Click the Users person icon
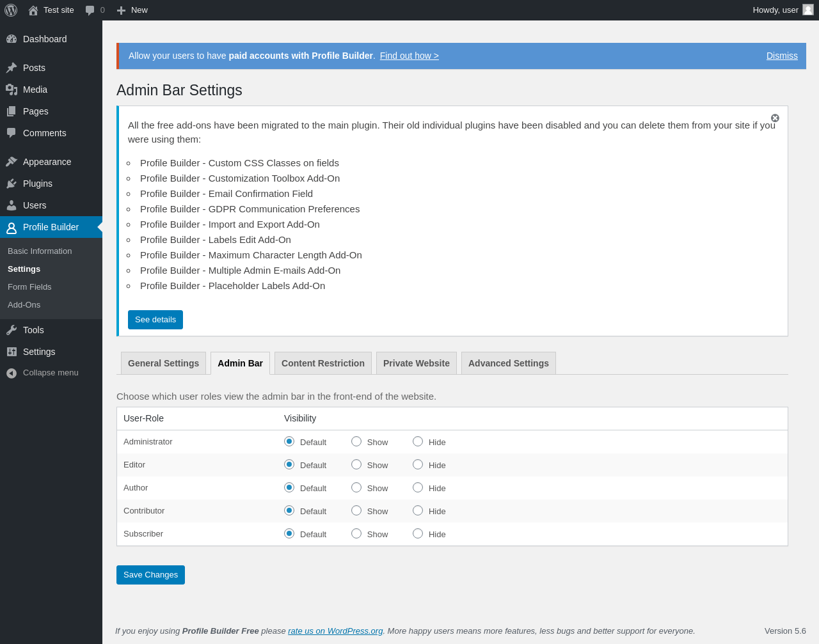Viewport: 819px width, 644px height. [12, 205]
